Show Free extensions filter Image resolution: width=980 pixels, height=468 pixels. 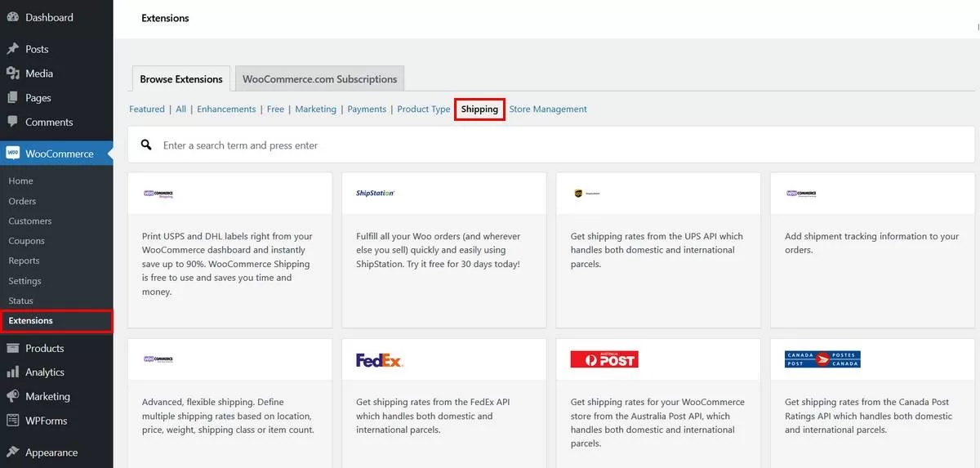pos(275,109)
